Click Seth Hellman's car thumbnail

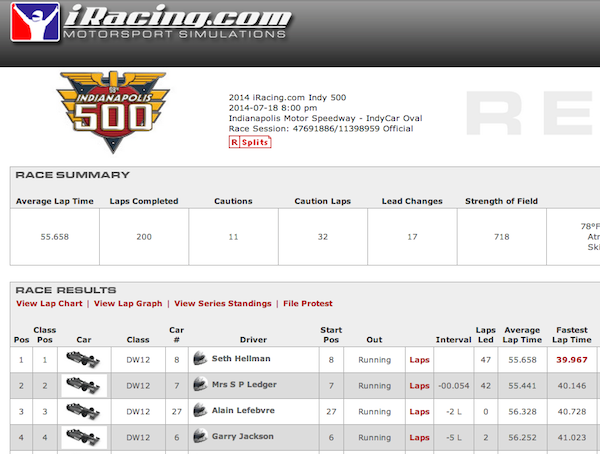(x=83, y=360)
